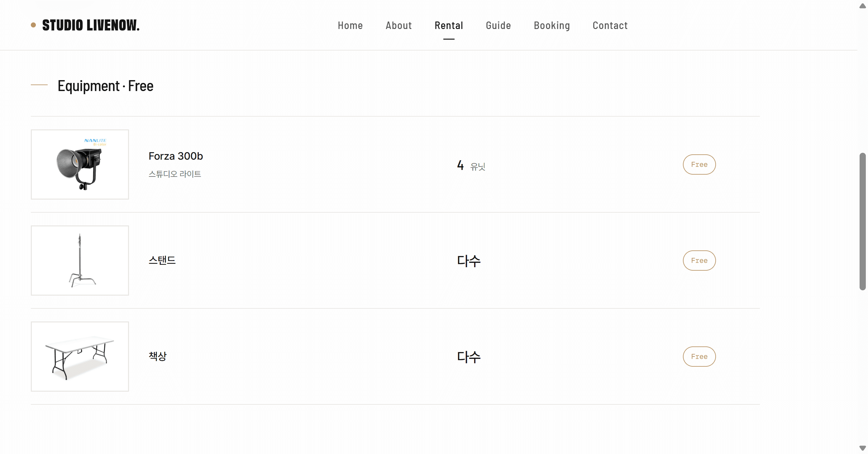Click the scrollbar down arrow
The height and width of the screenshot is (454, 868).
pyautogui.click(x=862, y=448)
